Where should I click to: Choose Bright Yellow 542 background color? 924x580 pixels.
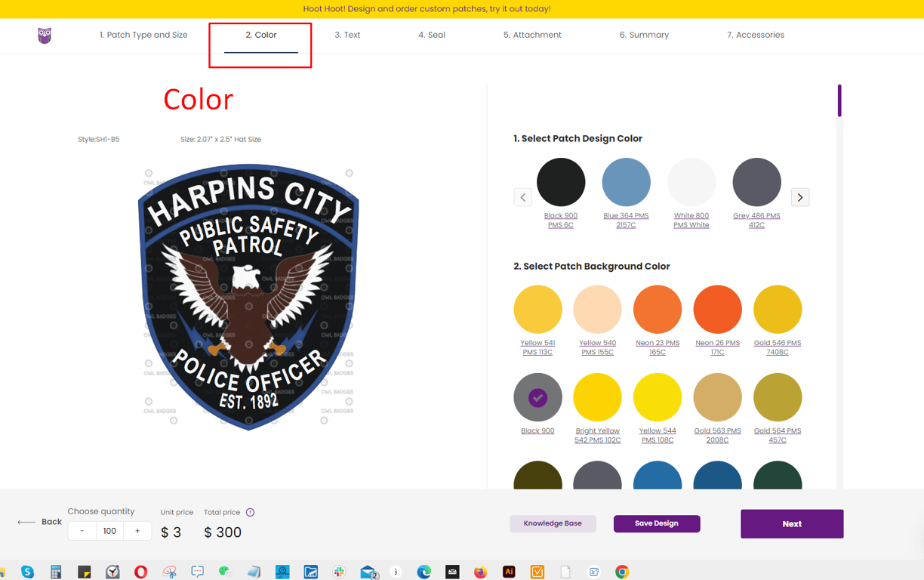coord(597,397)
